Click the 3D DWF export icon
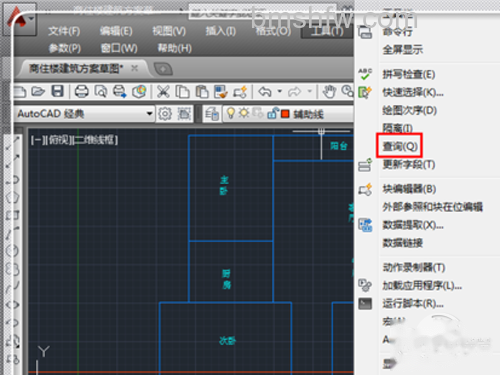Image resolution: width=500 pixels, height=375 pixels. click(x=139, y=91)
